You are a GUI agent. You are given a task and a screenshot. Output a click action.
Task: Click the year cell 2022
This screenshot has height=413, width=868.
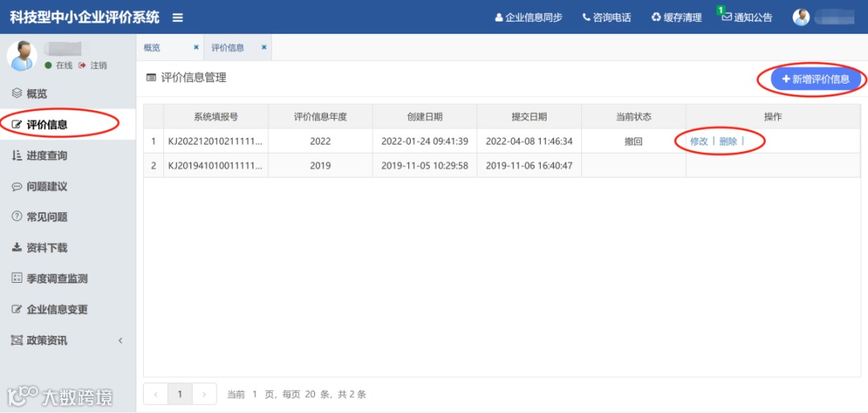[321, 141]
